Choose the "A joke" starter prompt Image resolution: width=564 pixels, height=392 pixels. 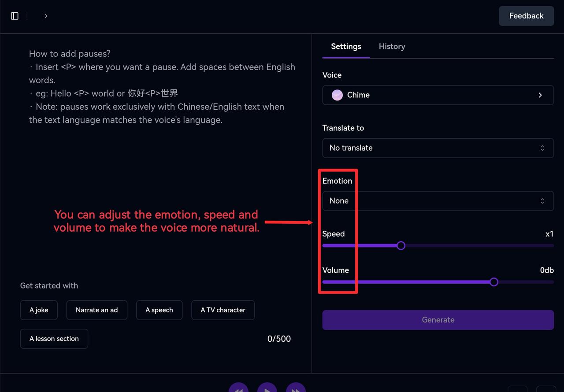[x=39, y=310]
